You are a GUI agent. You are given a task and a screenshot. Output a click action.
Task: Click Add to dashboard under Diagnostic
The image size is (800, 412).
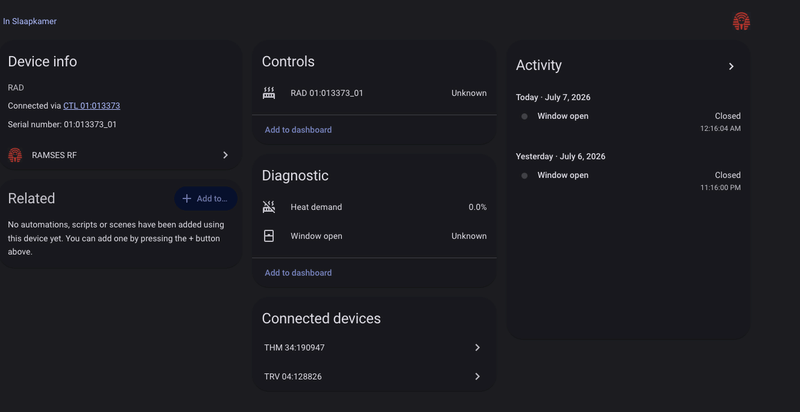point(298,273)
